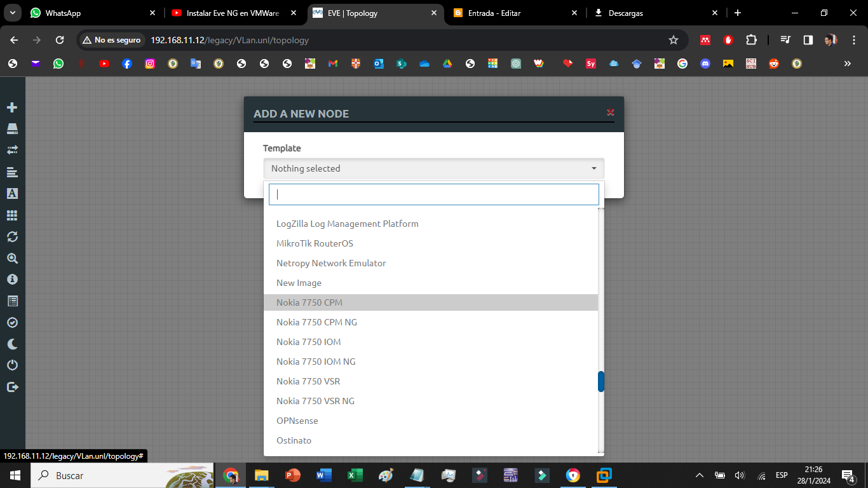The height and width of the screenshot is (488, 868).
Task: Click the letter A sidebar icon
Action: pos(11,193)
